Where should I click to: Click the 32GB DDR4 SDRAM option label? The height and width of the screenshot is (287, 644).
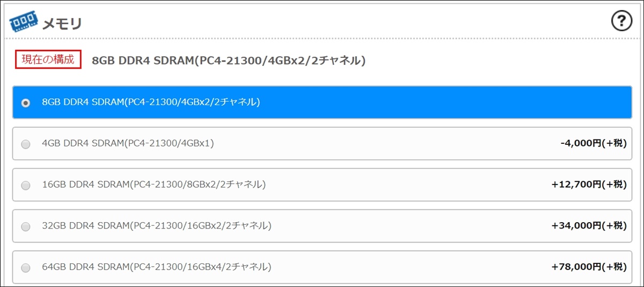[x=157, y=226]
